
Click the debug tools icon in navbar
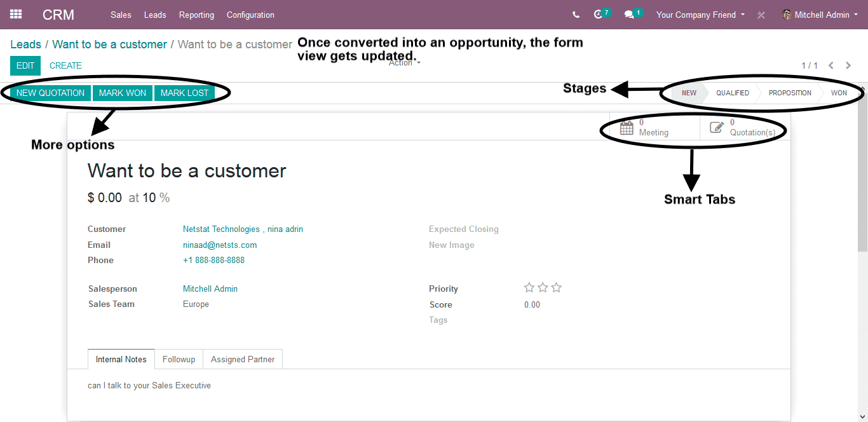[x=761, y=15]
